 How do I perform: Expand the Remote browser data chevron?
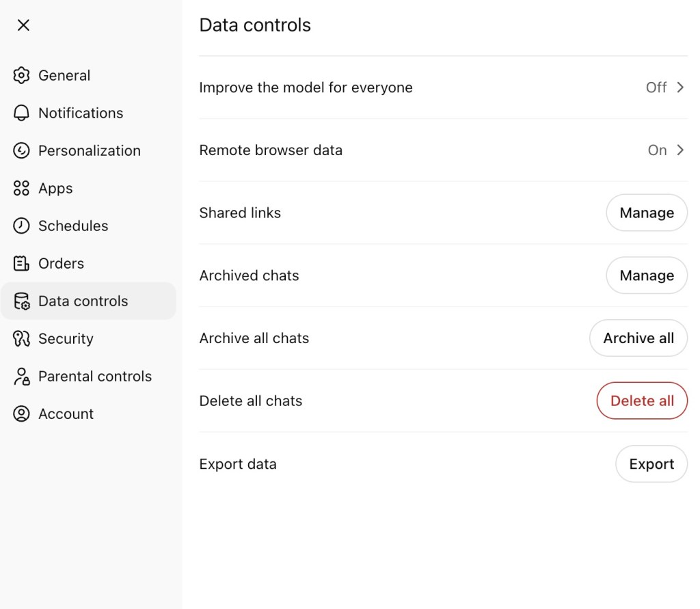(680, 150)
